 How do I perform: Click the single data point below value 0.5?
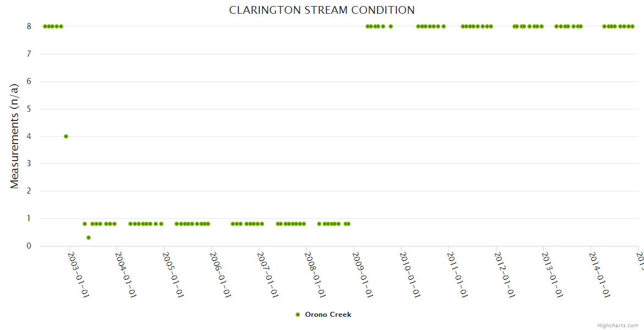coord(89,238)
